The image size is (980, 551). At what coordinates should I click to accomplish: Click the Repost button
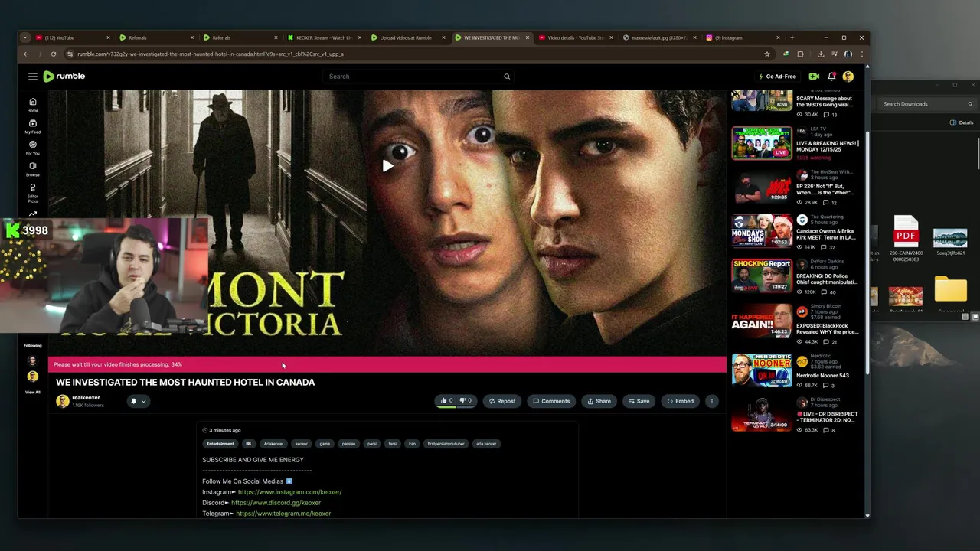(501, 401)
